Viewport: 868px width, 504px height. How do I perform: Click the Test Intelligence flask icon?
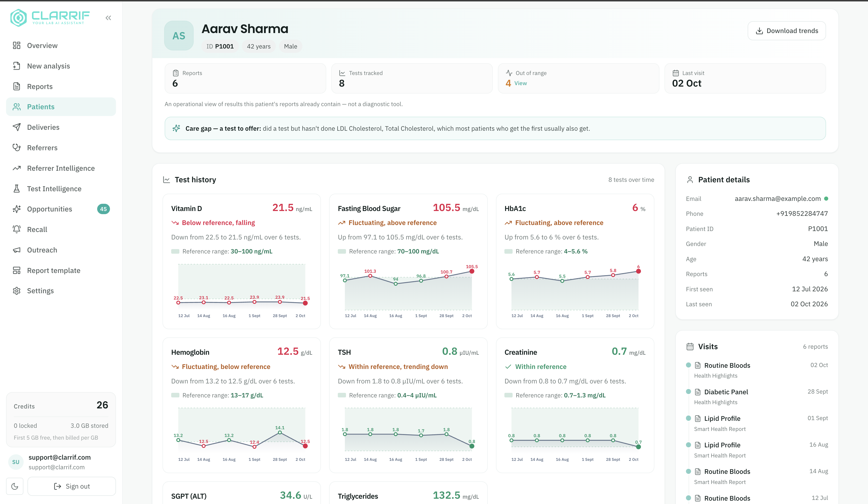(17, 188)
